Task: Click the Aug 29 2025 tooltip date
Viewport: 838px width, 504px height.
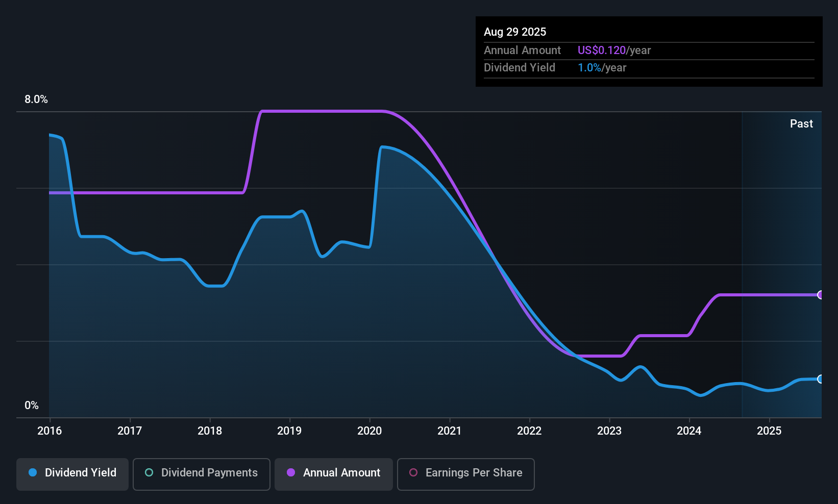Action: (x=515, y=32)
